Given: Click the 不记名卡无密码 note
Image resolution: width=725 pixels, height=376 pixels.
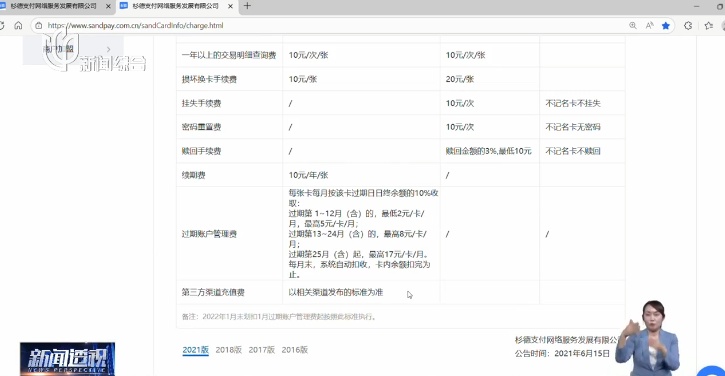Looking at the screenshot, I should click(573, 127).
